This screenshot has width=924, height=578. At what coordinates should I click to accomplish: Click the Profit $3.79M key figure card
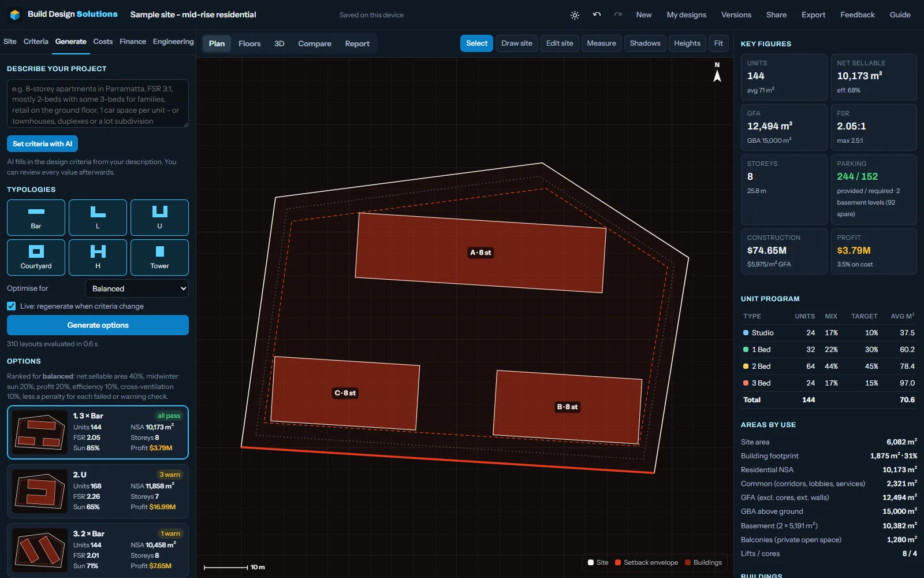click(x=874, y=251)
